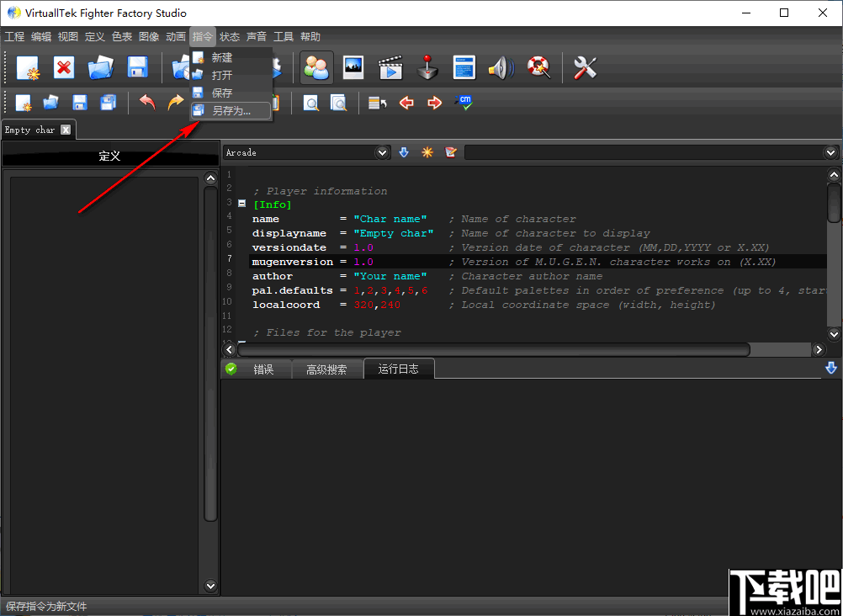This screenshot has height=616, width=843.
Task: Click small New file icon in second toolbar
Action: point(23,103)
